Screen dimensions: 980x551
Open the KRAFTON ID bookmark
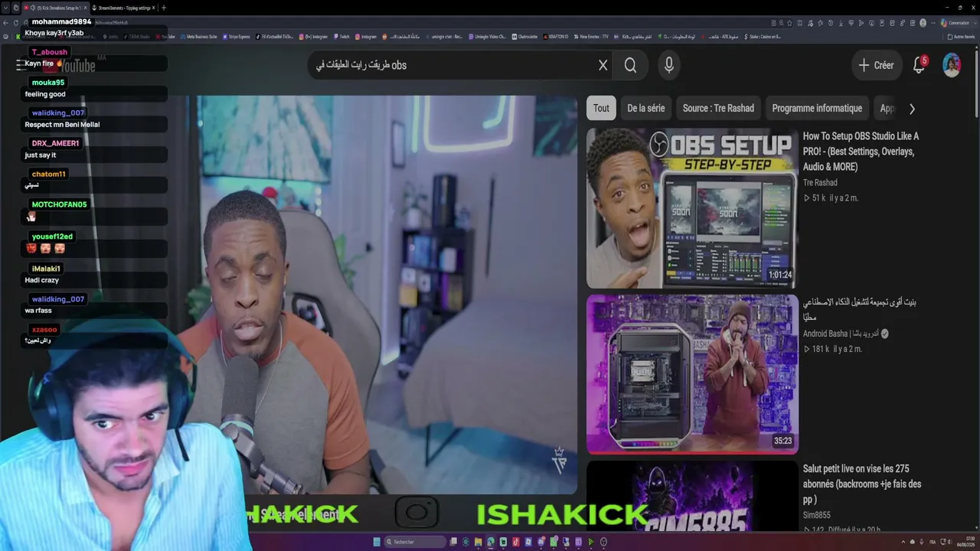557,36
